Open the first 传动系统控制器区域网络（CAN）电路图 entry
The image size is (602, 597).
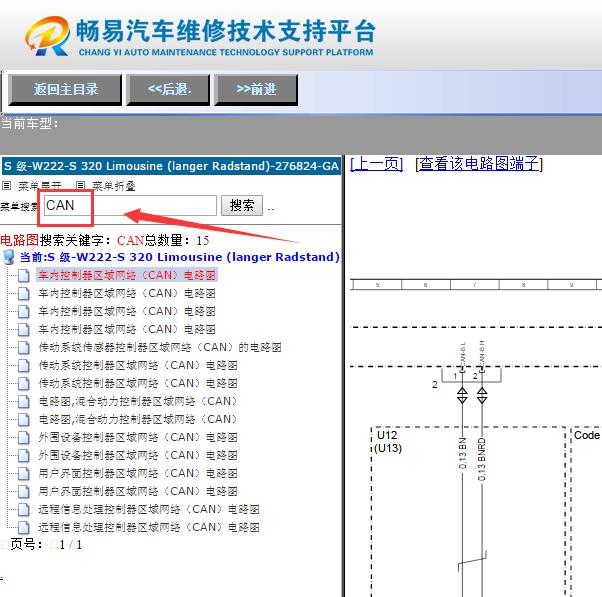138,365
